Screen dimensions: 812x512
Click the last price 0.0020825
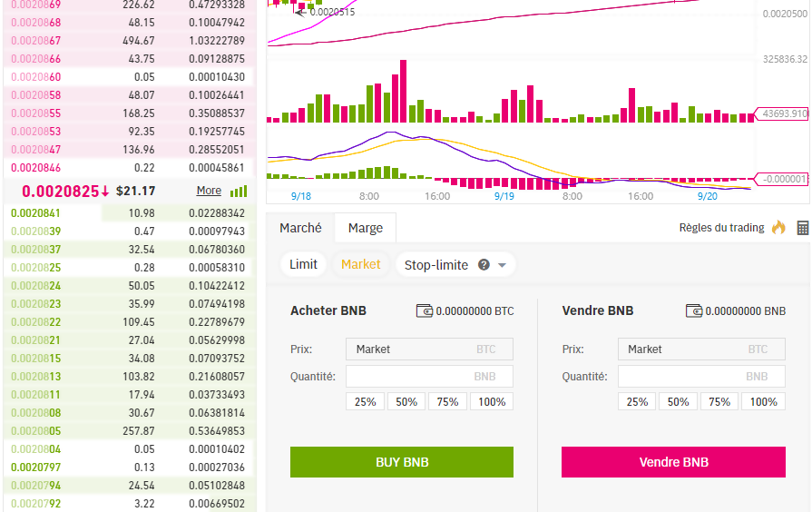[x=61, y=192]
